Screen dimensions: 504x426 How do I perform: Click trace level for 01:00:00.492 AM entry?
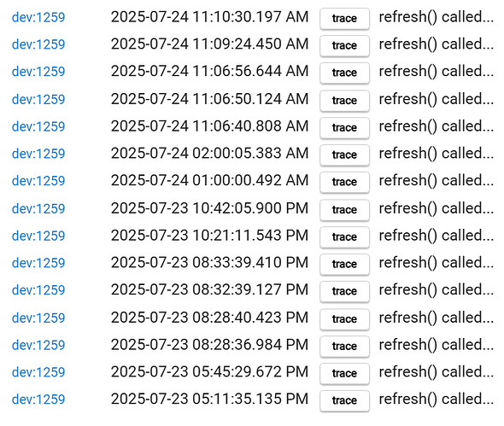344,182
